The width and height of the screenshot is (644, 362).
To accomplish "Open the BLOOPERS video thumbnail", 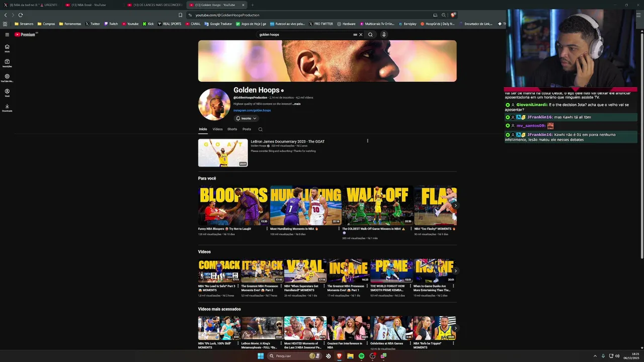I will click(233, 206).
